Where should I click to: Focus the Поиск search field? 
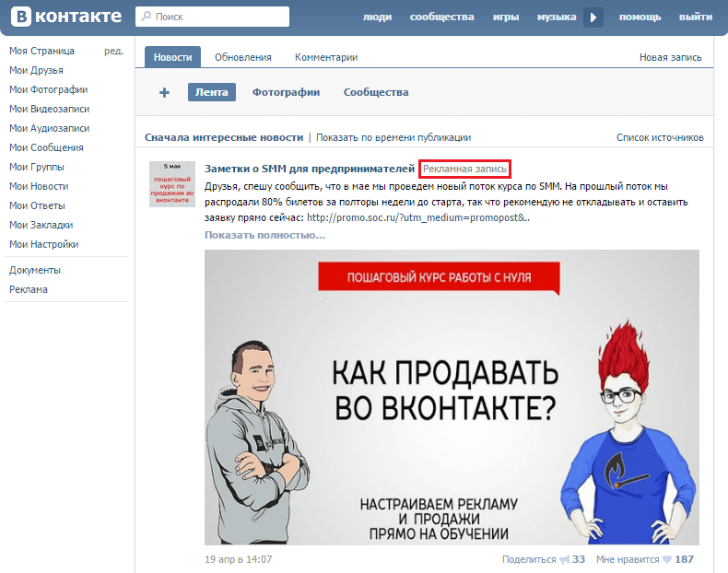[212, 17]
